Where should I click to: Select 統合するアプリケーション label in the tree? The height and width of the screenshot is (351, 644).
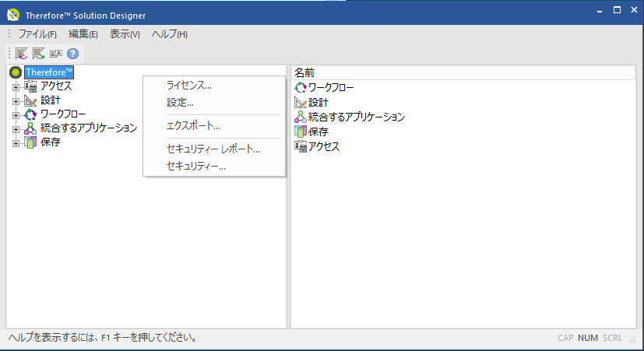pos(89,128)
